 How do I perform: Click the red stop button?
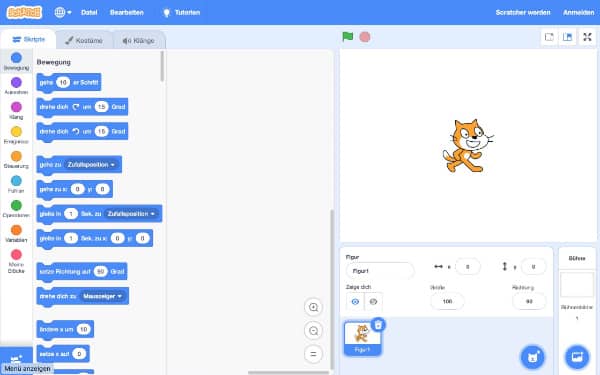(365, 37)
